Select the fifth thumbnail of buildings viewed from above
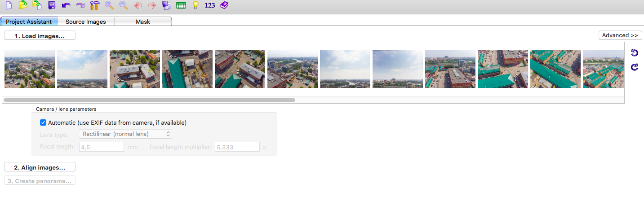The width and height of the screenshot is (644, 214). 240,69
